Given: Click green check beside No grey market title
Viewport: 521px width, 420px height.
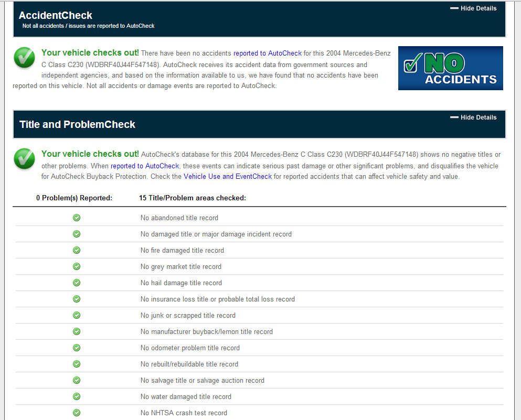Looking at the screenshot, I should (x=77, y=266).
